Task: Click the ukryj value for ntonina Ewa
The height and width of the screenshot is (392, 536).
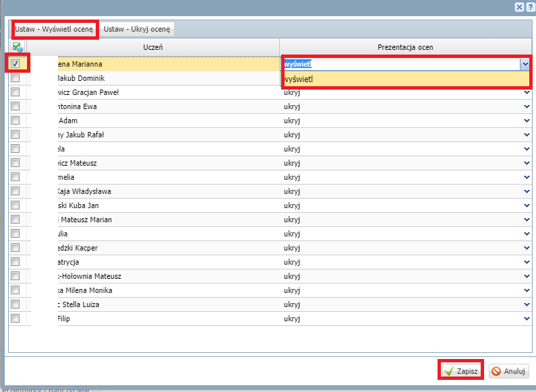Action: pos(292,106)
